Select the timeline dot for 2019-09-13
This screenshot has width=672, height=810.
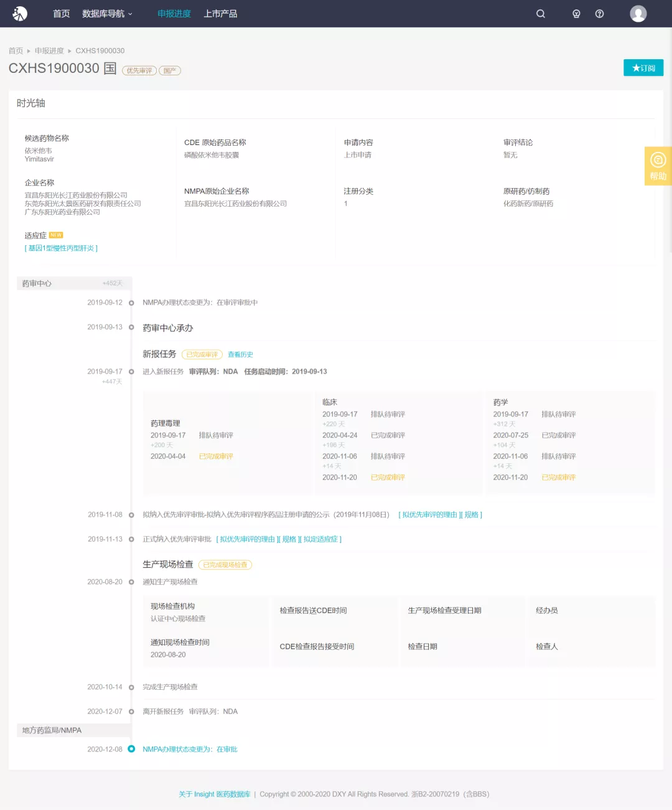coord(131,327)
